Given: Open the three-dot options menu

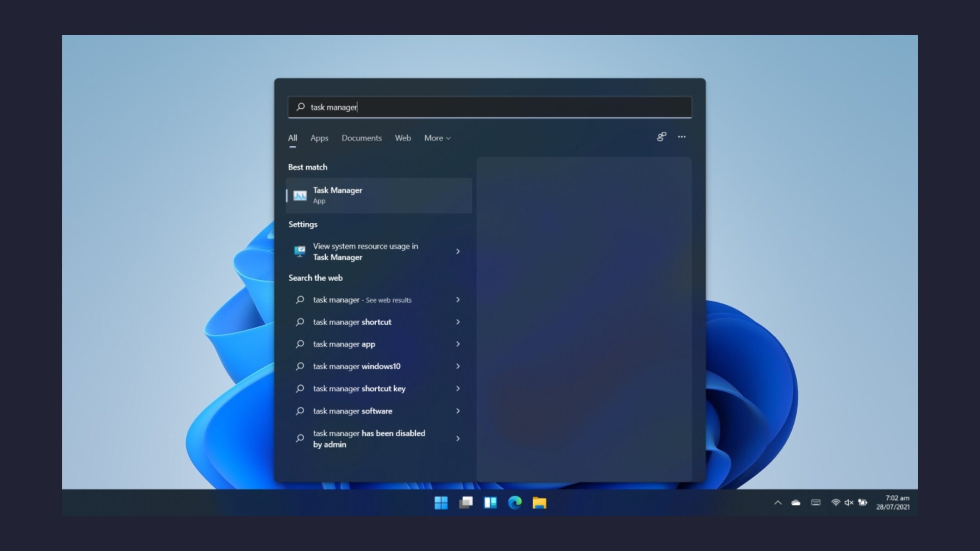Looking at the screenshot, I should pyautogui.click(x=682, y=137).
